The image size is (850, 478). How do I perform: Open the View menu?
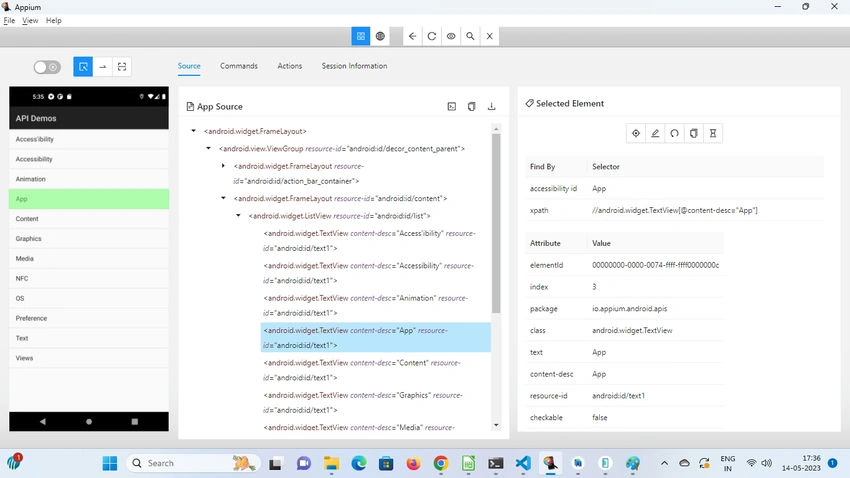pos(30,21)
